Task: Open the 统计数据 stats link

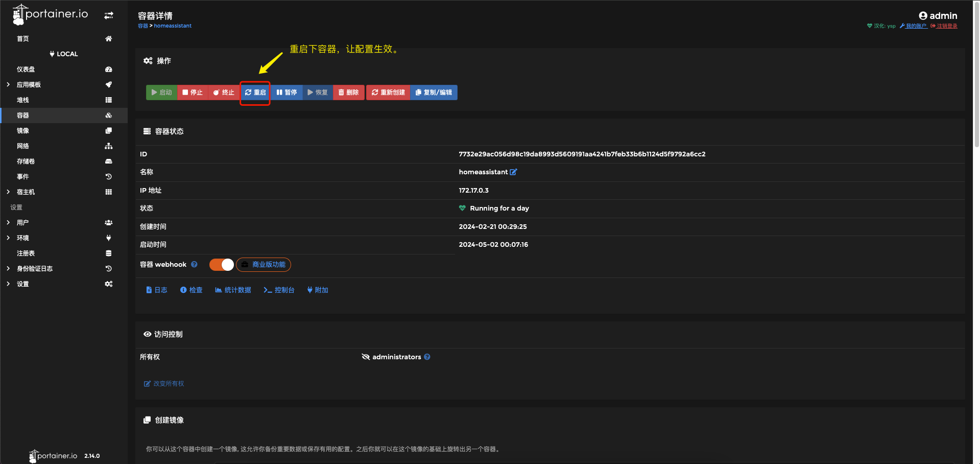Action: [x=233, y=290]
